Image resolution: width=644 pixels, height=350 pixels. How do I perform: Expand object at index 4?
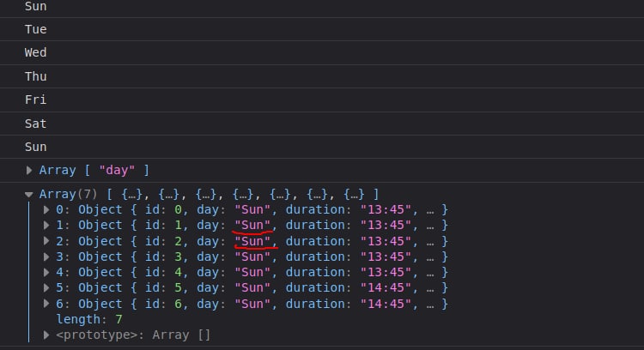[x=46, y=273]
